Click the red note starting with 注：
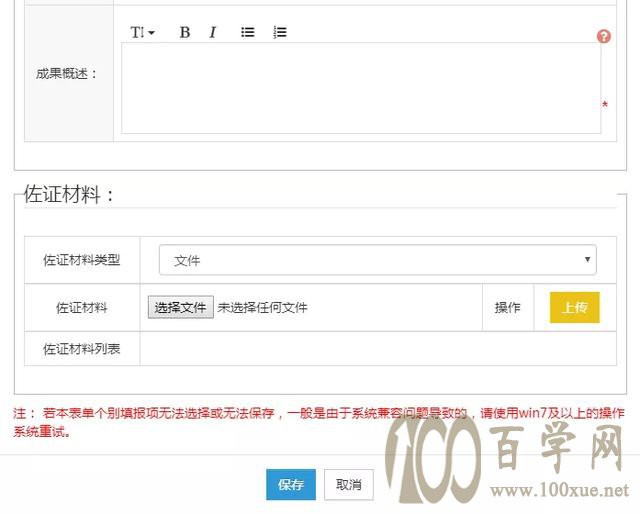The image size is (640, 514). point(318,422)
